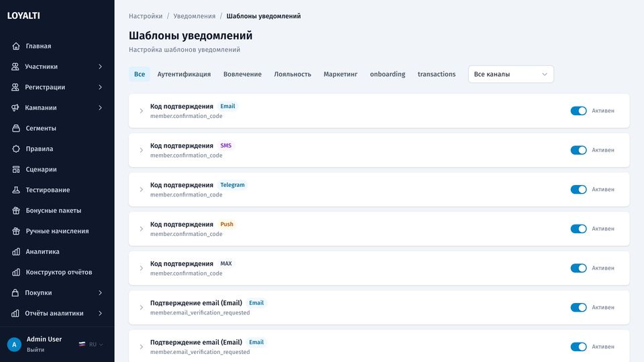Open the RU language selector
This screenshot has height=362, width=644.
pos(91,345)
